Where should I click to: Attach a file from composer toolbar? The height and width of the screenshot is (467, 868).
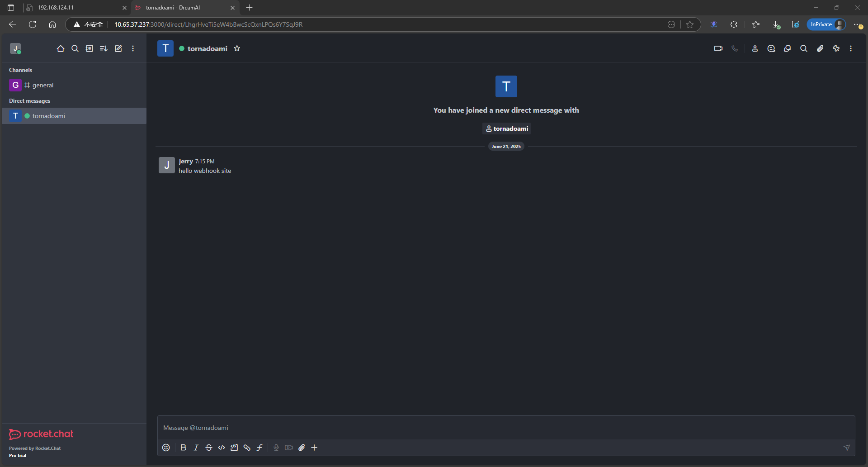(x=302, y=448)
